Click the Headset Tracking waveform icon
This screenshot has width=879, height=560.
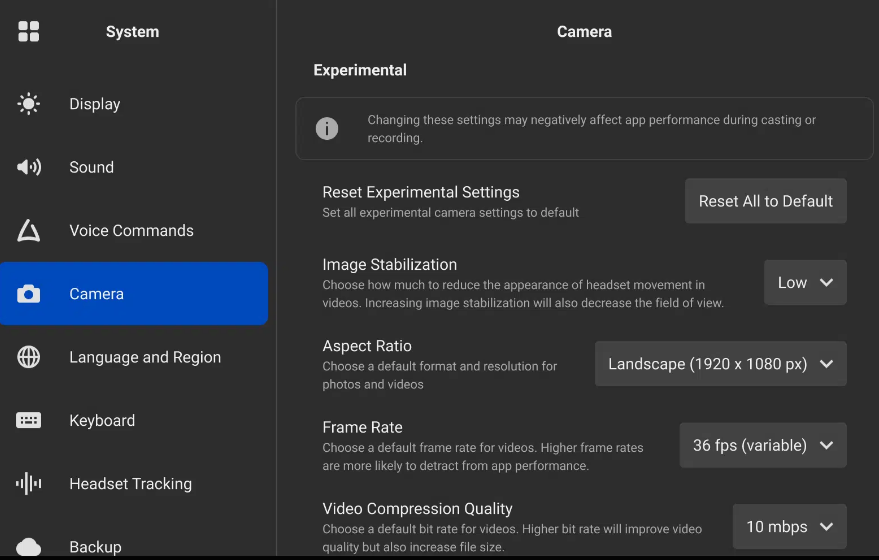click(29, 484)
